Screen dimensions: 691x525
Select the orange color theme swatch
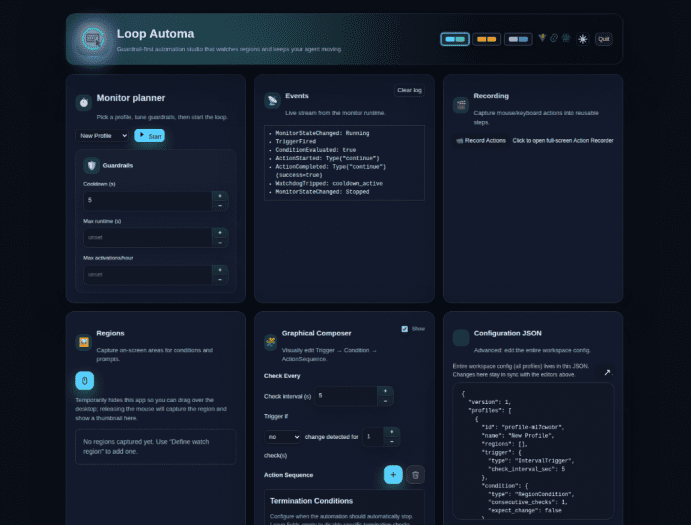click(487, 39)
